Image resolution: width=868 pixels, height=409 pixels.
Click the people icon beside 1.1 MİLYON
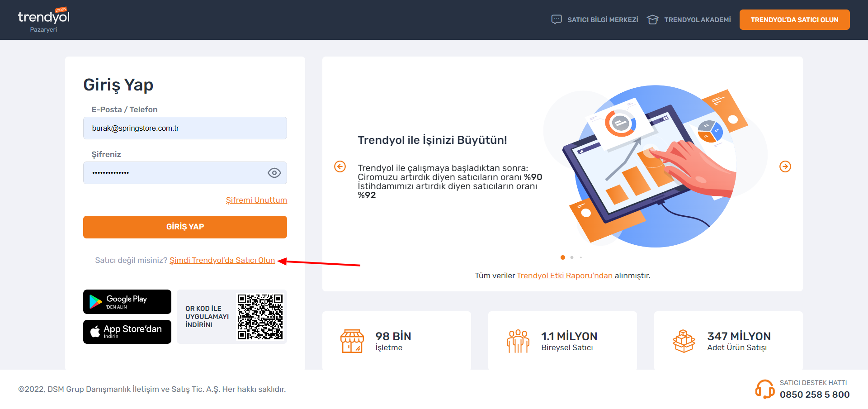(x=518, y=341)
